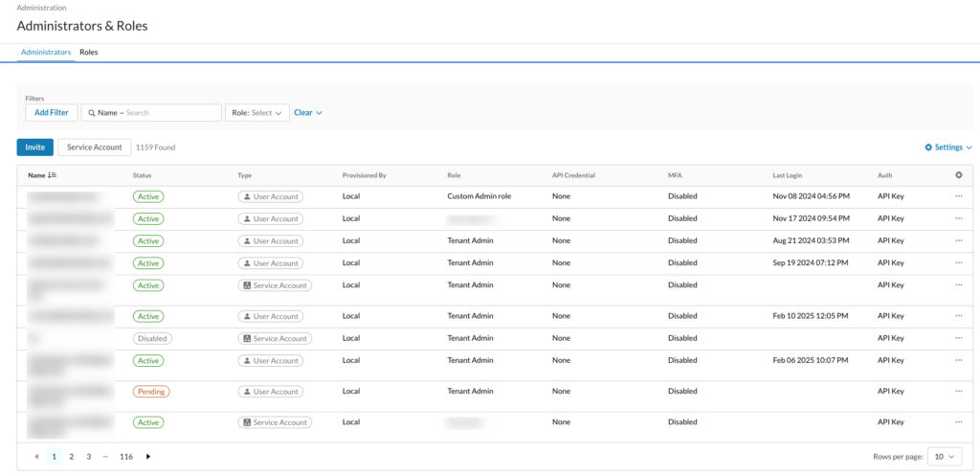980x476 pixels.
Task: Select page 1 in pagination
Action: (55, 457)
